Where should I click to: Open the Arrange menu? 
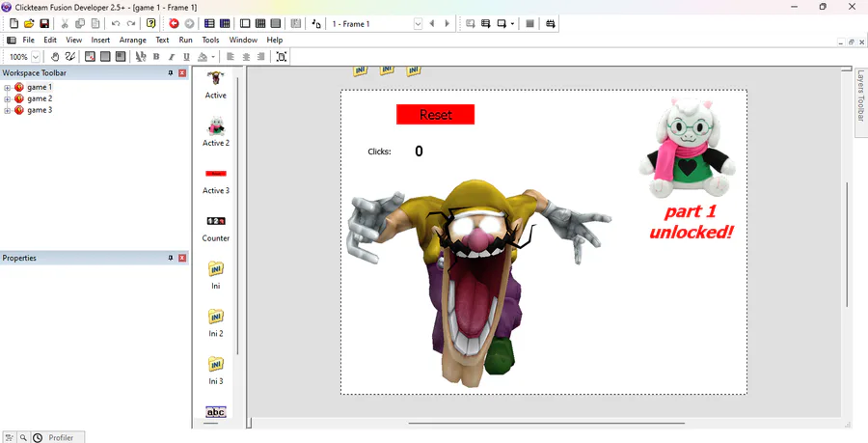coord(133,40)
